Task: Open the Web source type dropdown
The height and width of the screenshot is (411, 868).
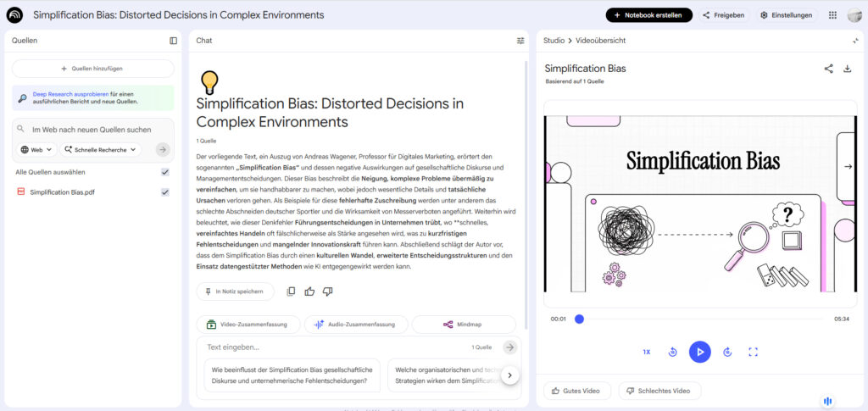Action: tap(36, 150)
